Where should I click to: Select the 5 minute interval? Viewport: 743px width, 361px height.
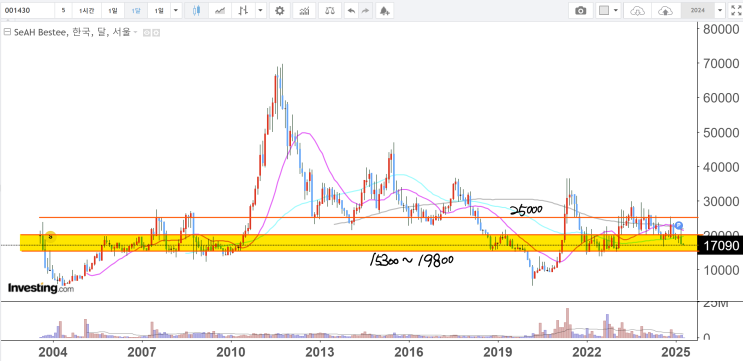click(x=63, y=10)
